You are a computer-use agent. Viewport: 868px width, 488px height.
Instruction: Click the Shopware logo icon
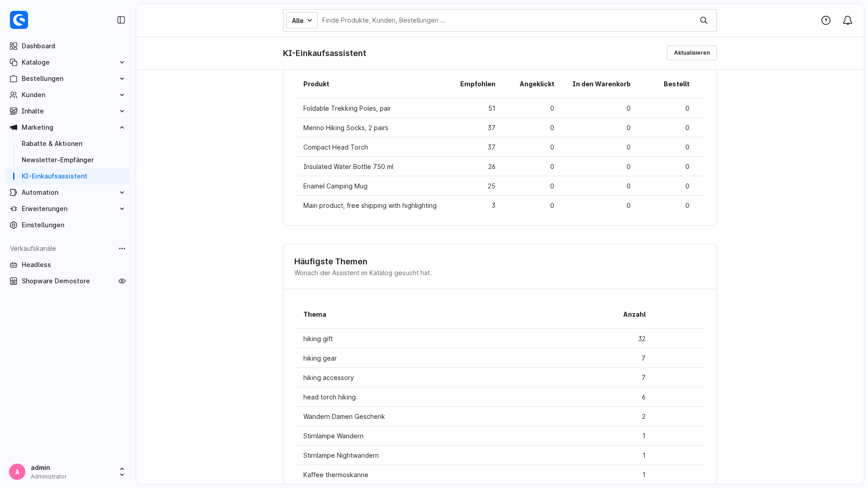pos(19,20)
